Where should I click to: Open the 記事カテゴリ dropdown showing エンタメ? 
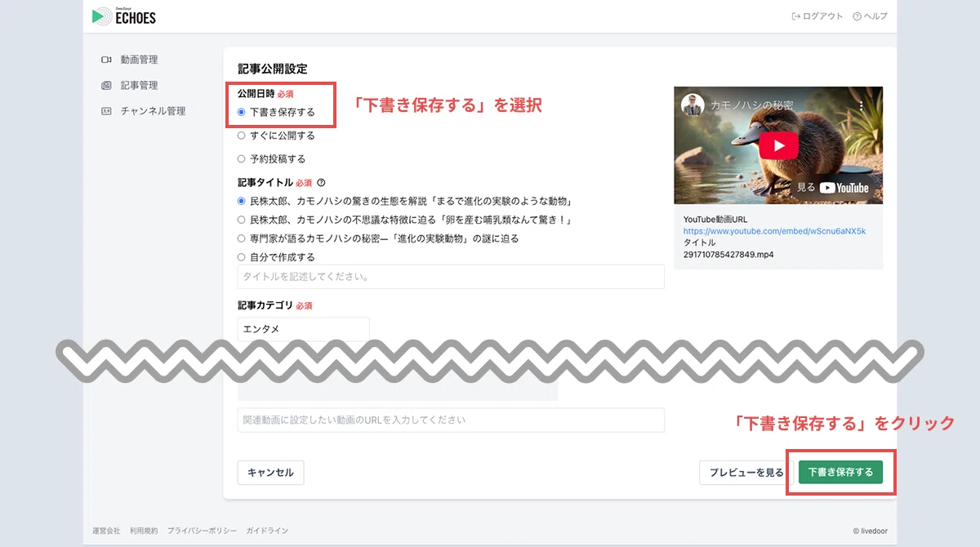(304, 329)
